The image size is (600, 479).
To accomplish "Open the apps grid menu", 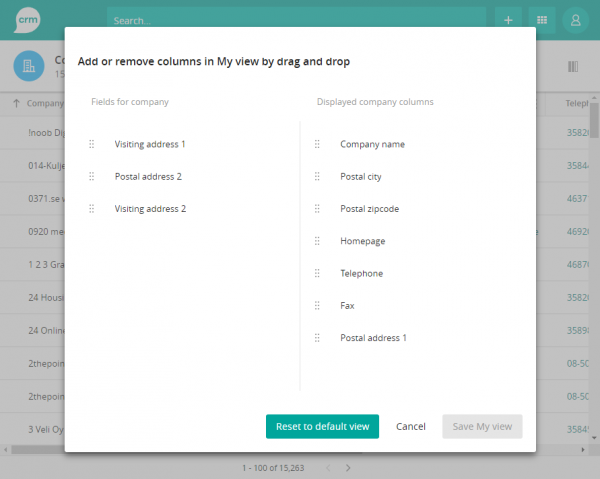I will point(542,20).
